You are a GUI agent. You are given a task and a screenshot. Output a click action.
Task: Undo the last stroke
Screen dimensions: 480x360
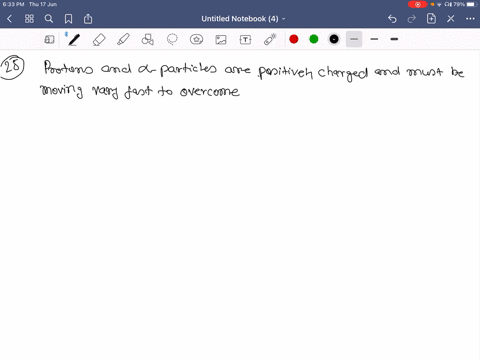(392, 19)
